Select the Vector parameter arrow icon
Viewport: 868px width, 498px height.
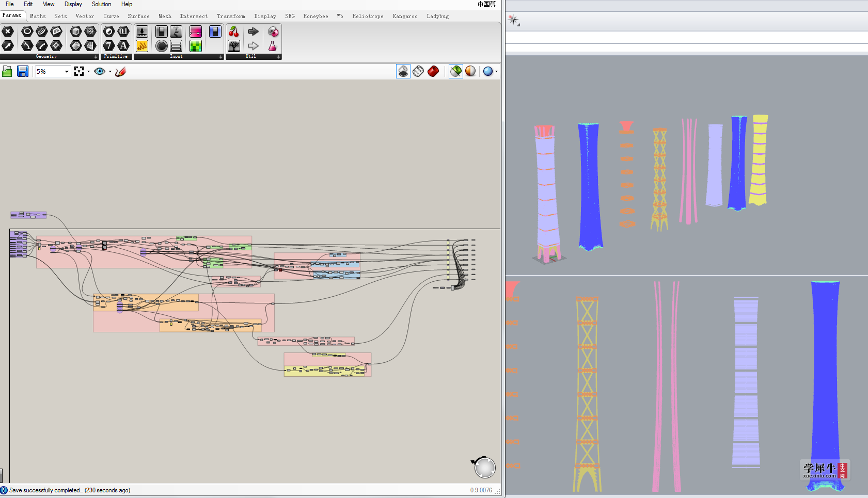(x=8, y=46)
